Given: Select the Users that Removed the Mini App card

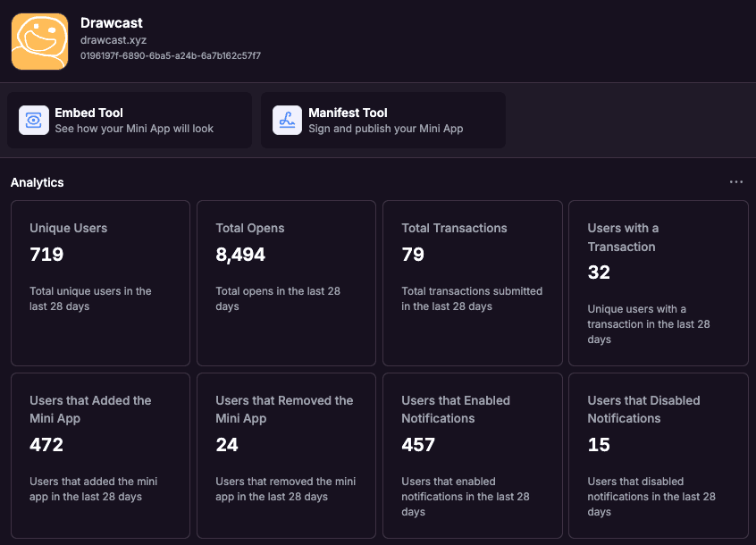Looking at the screenshot, I should 286,455.
